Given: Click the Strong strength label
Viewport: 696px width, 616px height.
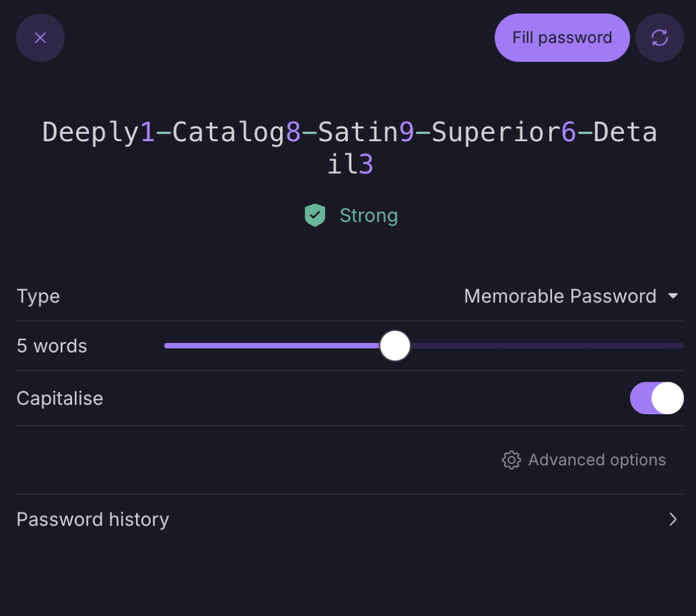Looking at the screenshot, I should [x=368, y=216].
